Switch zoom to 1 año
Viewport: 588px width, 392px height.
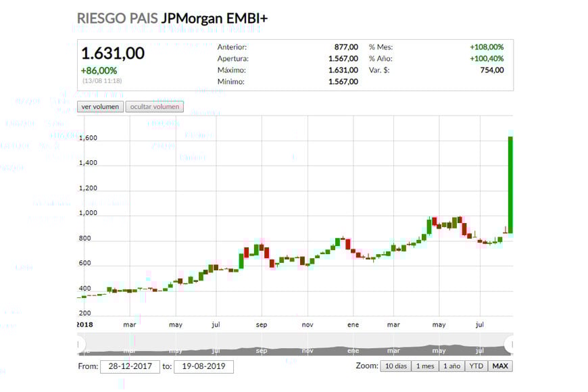tap(451, 366)
